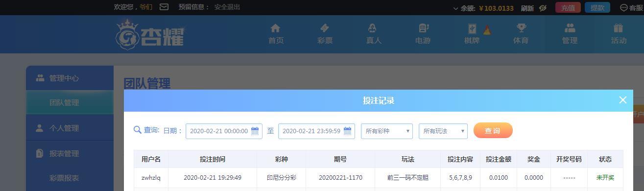Screen dimensions: 644x191
Task: Expand the balance chevron next to 余额
Action: click(x=456, y=8)
